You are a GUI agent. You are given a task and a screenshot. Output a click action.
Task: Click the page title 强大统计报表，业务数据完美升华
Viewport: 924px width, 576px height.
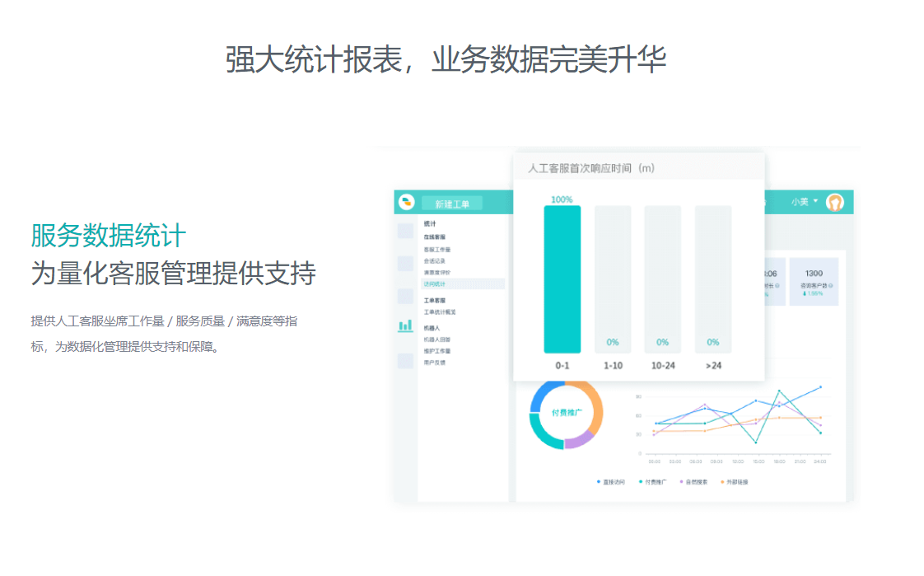[446, 59]
